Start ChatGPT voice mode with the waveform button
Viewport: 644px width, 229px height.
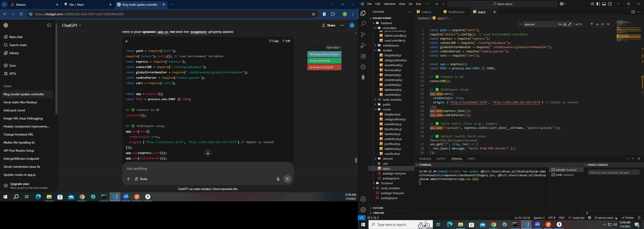coord(288,179)
